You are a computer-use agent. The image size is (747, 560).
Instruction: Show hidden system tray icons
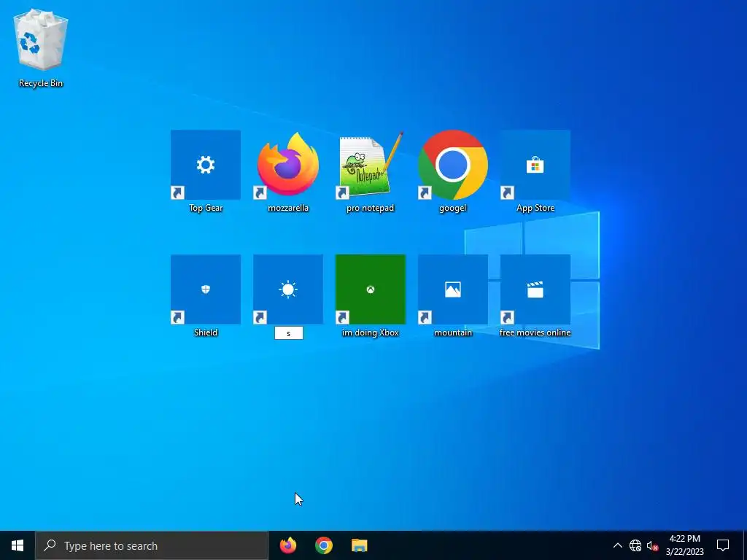point(617,545)
